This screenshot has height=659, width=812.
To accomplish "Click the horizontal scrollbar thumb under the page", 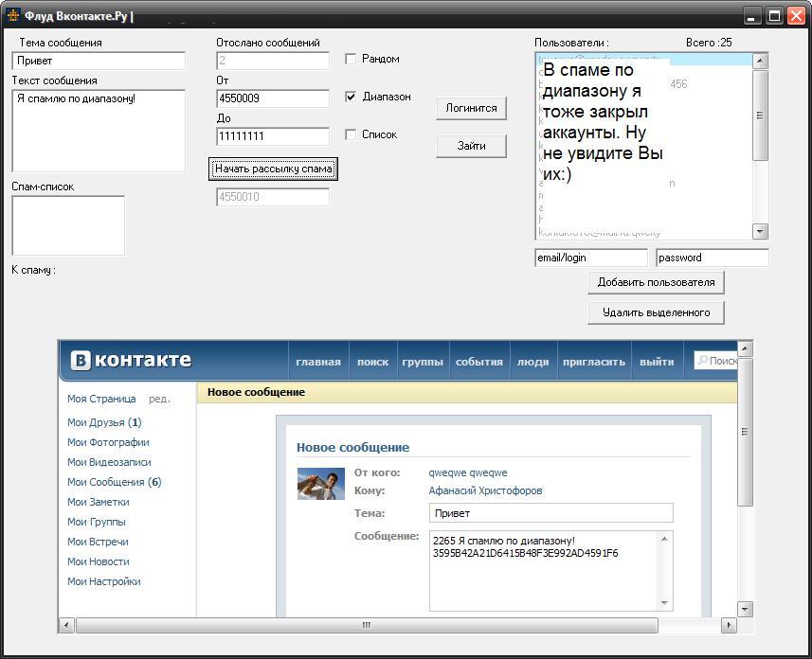I will [x=367, y=625].
